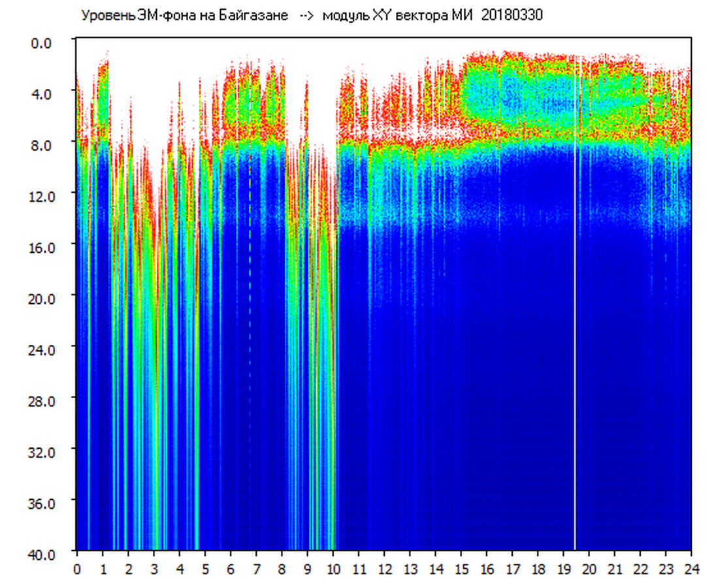Click the x-axis label 21

615,569
